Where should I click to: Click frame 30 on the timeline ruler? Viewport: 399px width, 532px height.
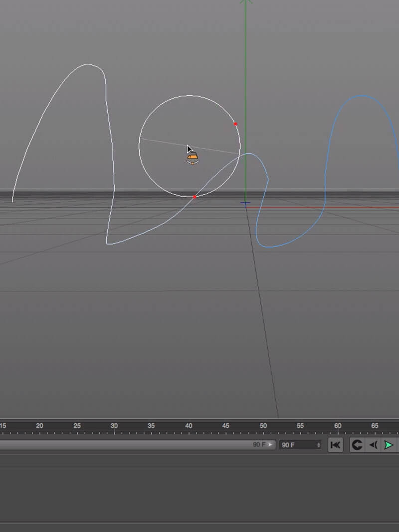point(114,426)
